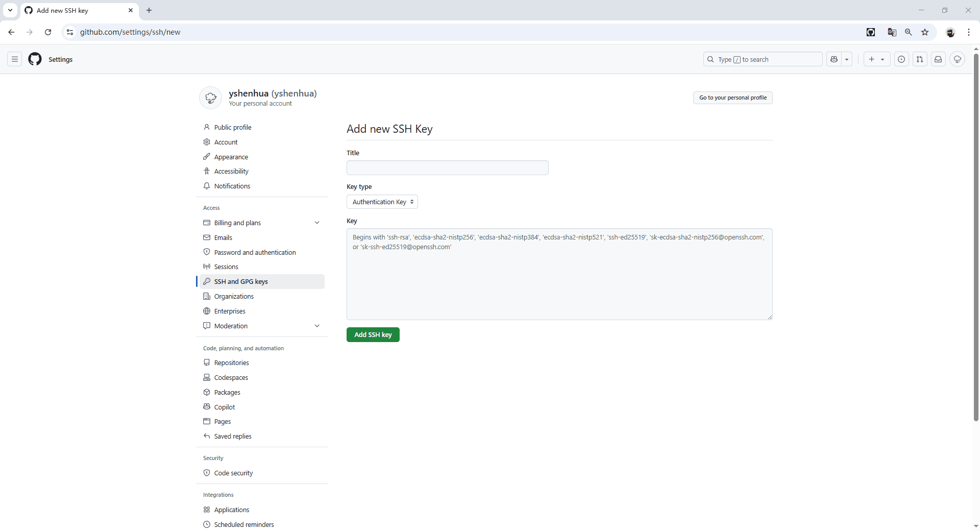This screenshot has height=531, width=980.
Task: Open the hamburger navigation menu
Action: pos(15,59)
